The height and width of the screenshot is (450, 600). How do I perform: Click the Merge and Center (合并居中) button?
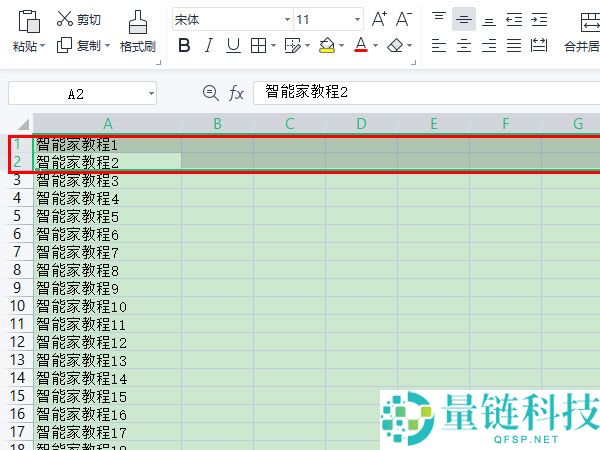pyautogui.click(x=582, y=32)
